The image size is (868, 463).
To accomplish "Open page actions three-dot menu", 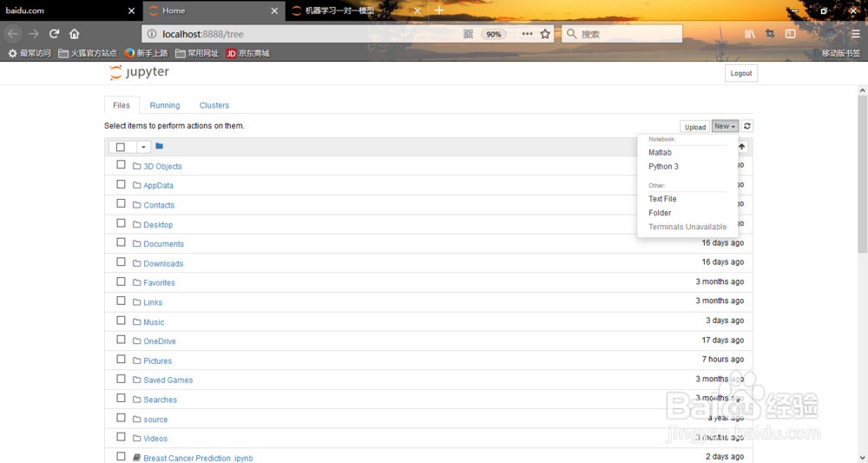I will pos(527,34).
